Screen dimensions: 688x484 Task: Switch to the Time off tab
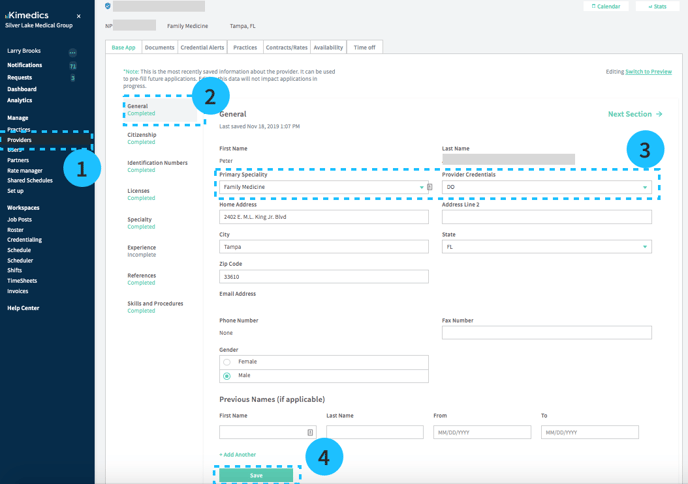[x=365, y=47]
